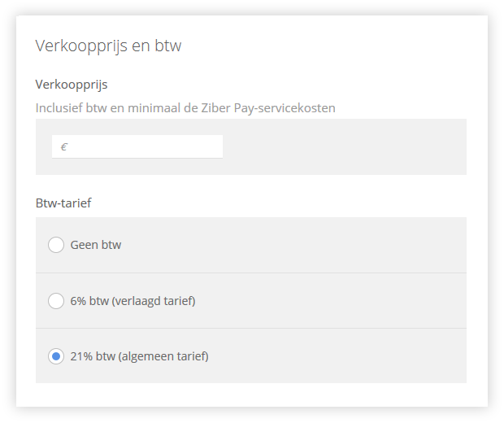Viewport: 504px width, 423px height.
Task: Click the "Btw-tarief" section label
Action: (63, 203)
